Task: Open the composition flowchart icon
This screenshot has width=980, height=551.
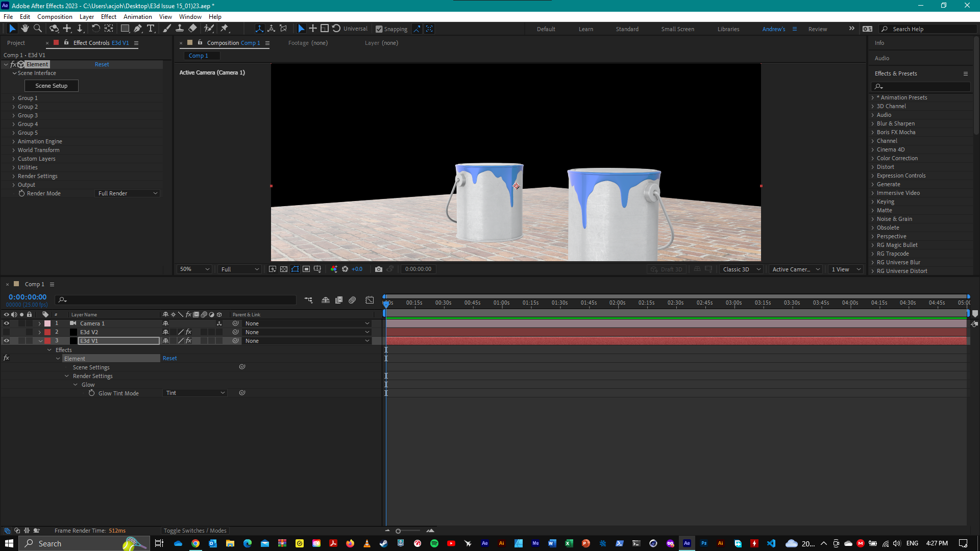Action: point(308,300)
